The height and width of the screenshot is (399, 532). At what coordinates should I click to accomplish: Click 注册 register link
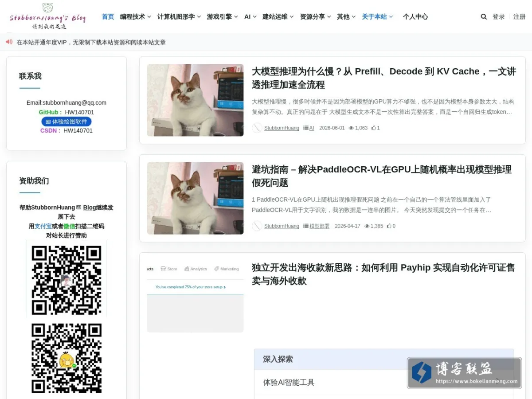[x=520, y=17]
